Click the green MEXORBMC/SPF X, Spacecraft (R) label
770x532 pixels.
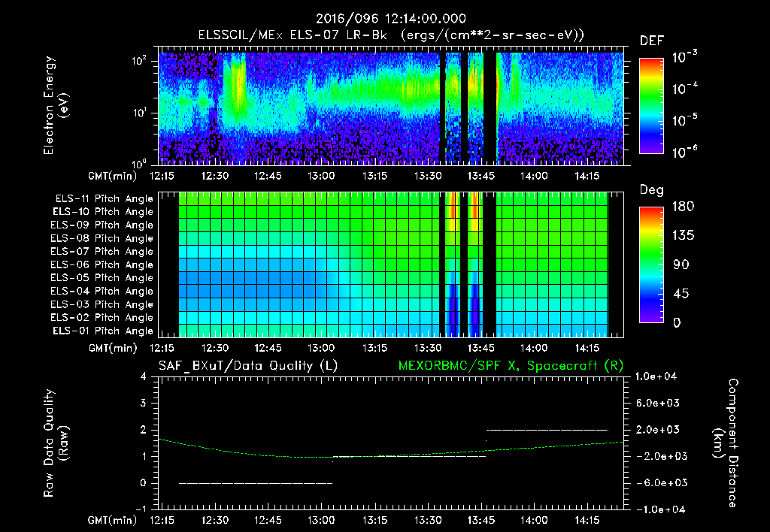[x=511, y=366]
